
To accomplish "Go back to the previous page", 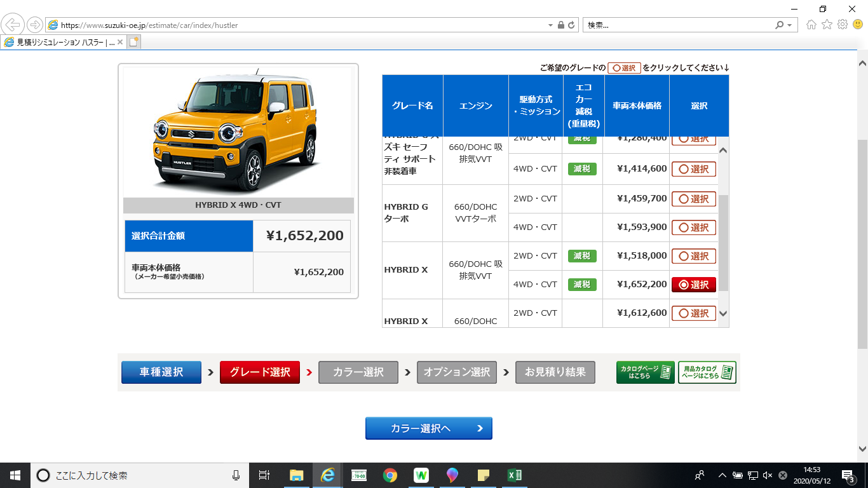I will pos(13,25).
